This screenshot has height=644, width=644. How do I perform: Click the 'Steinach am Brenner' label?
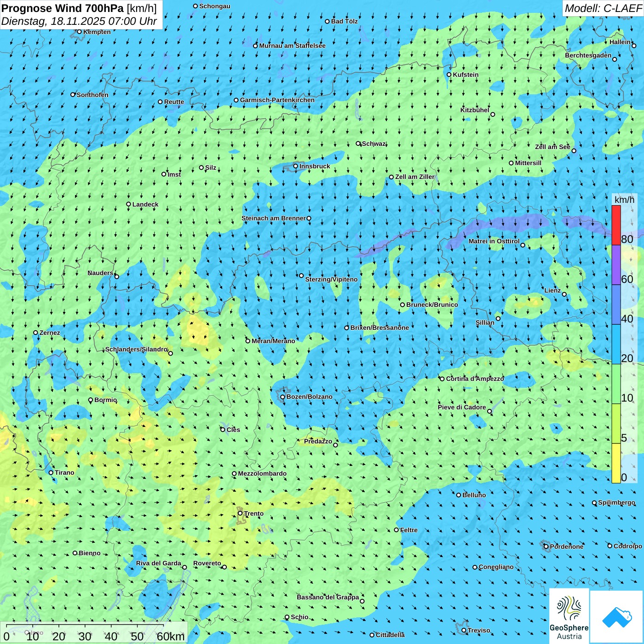[274, 218]
